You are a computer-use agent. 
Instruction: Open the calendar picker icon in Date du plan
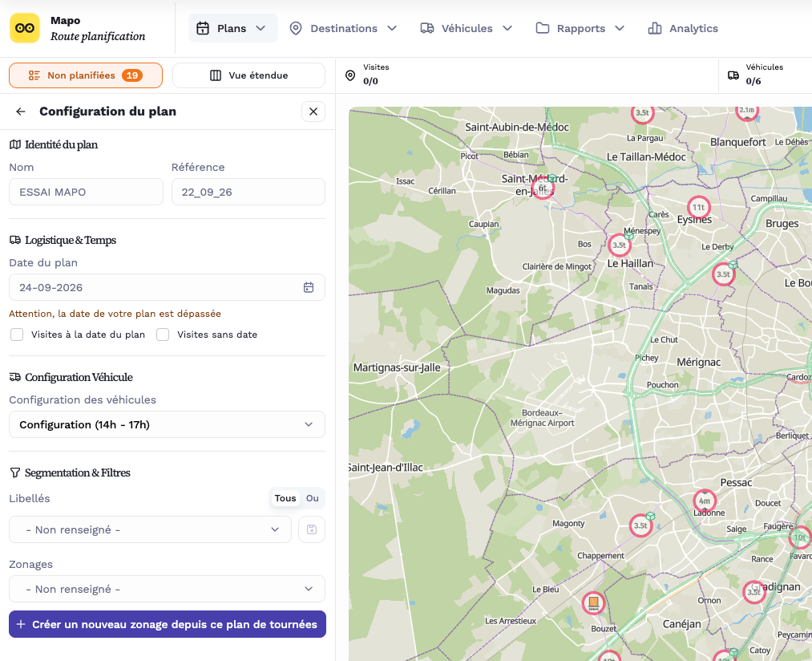(x=308, y=287)
